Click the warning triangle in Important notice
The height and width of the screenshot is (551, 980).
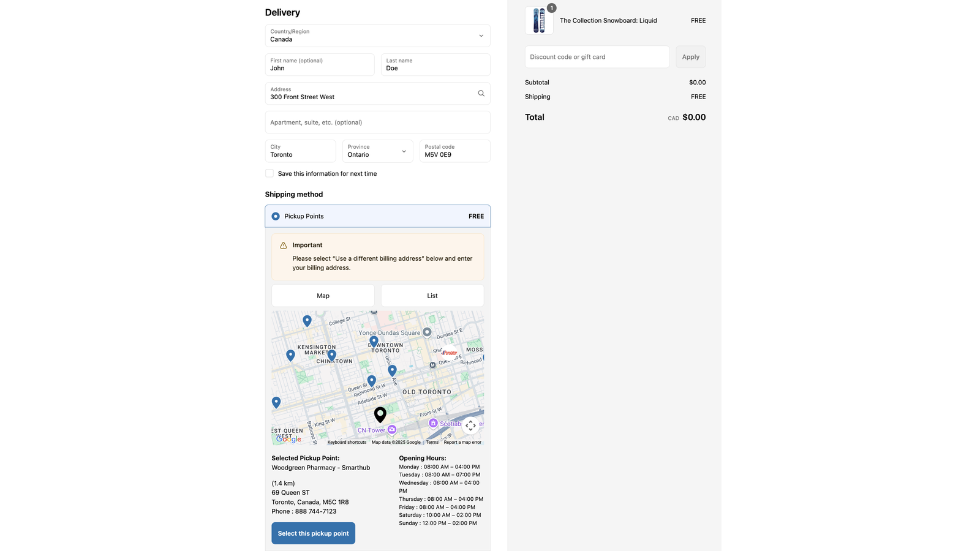click(x=283, y=244)
